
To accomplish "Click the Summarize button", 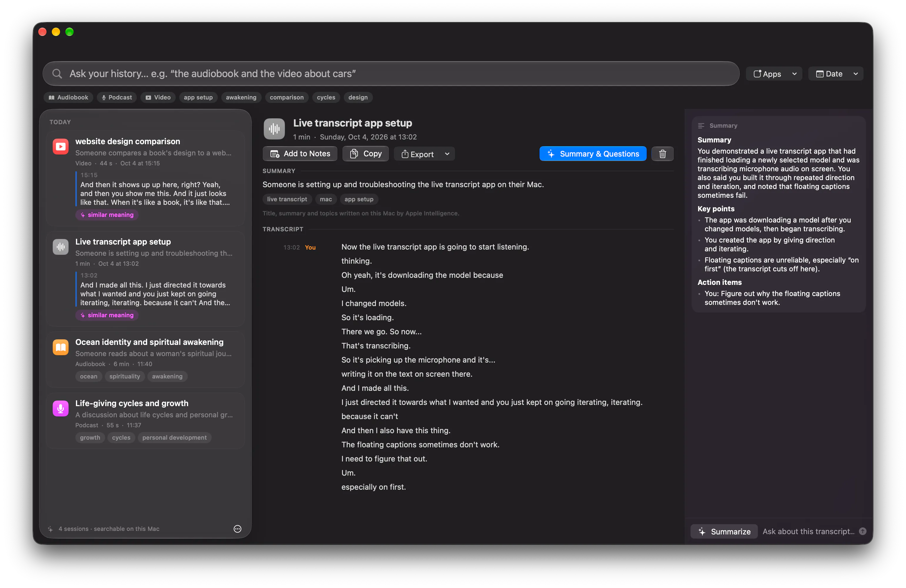I will click(x=724, y=531).
